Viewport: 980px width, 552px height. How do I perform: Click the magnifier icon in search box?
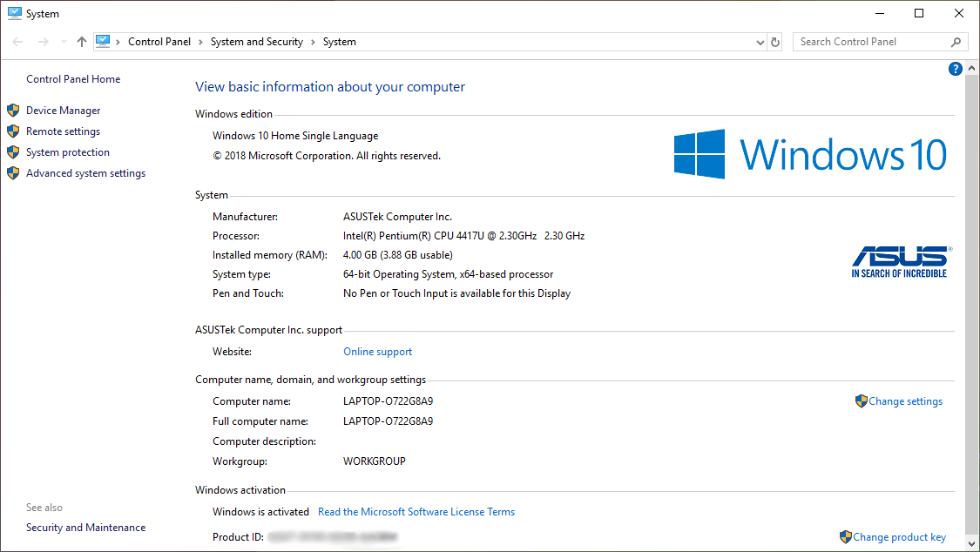(956, 42)
